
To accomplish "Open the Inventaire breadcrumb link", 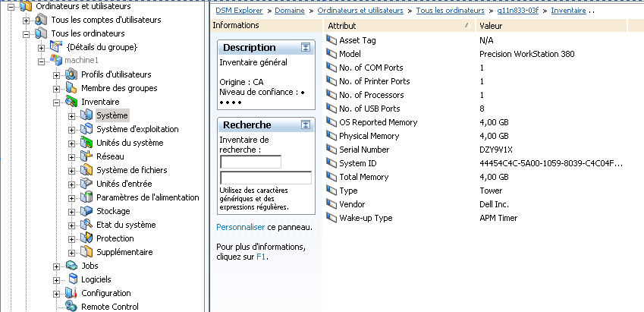I will coord(568,11).
